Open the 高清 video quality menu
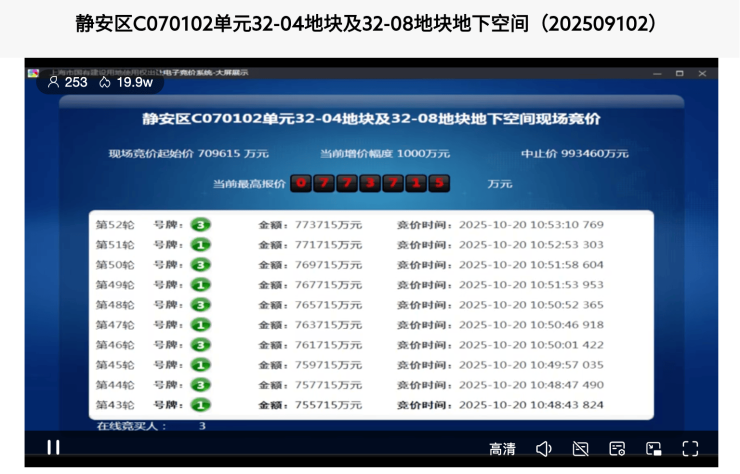Image resolution: width=740 pixels, height=474 pixels. [502, 449]
